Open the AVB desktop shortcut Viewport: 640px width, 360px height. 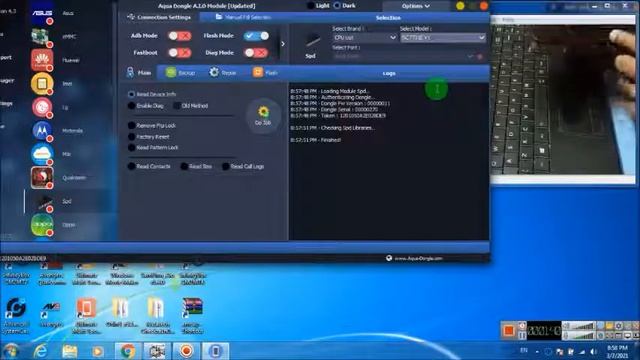pos(51,309)
